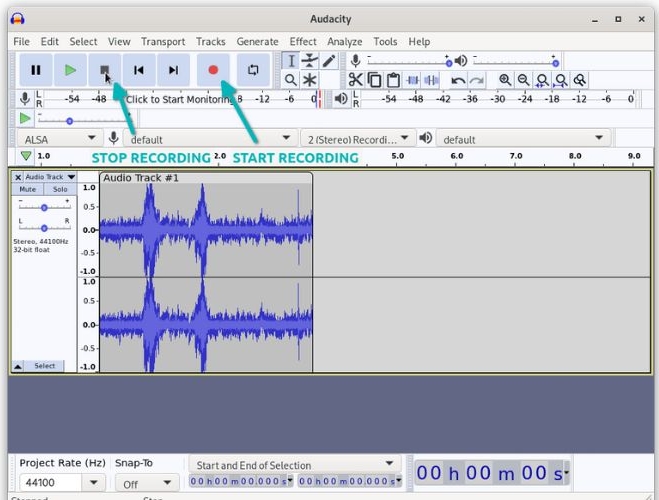Click the Select button on track panel
This screenshot has width=659, height=500.
click(x=45, y=366)
